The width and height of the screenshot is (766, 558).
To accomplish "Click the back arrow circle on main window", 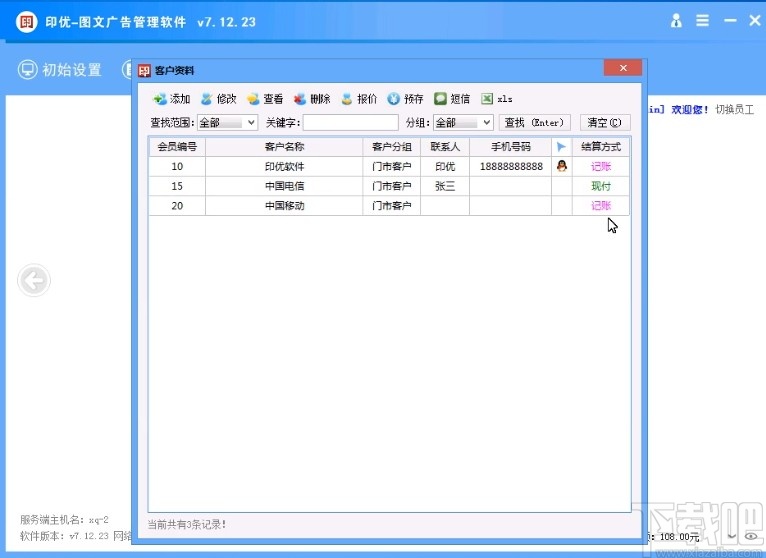I will point(34,280).
